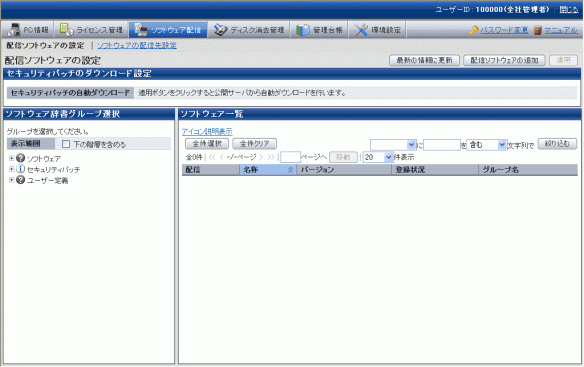Click 登録状況 column header

click(x=435, y=170)
